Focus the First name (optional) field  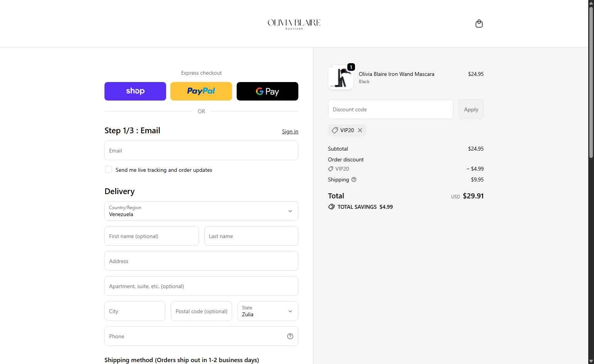tap(151, 236)
